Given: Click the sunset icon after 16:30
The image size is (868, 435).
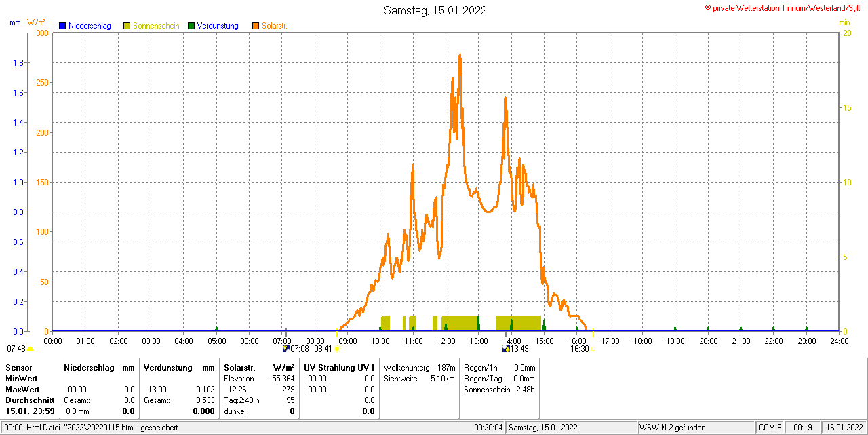Looking at the screenshot, I should pos(593,349).
